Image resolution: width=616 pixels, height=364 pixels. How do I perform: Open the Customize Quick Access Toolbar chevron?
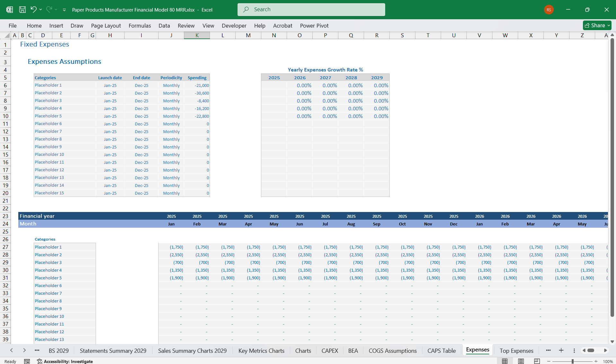64,10
